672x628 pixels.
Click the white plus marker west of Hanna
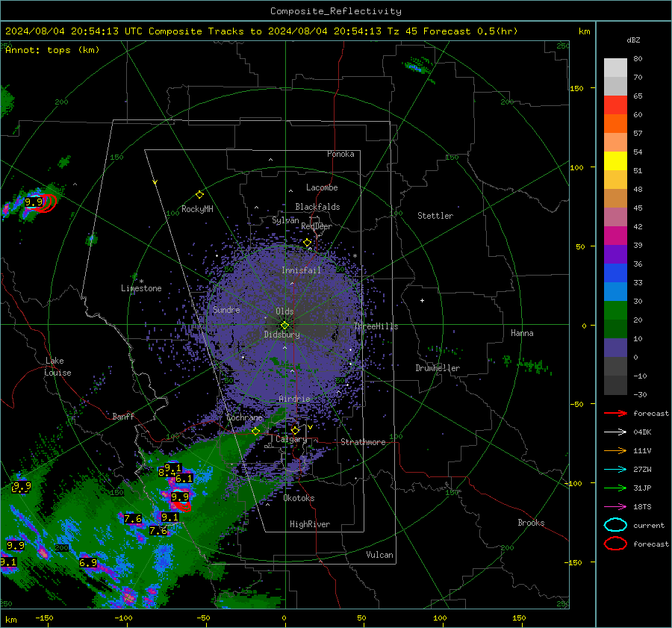(x=422, y=300)
